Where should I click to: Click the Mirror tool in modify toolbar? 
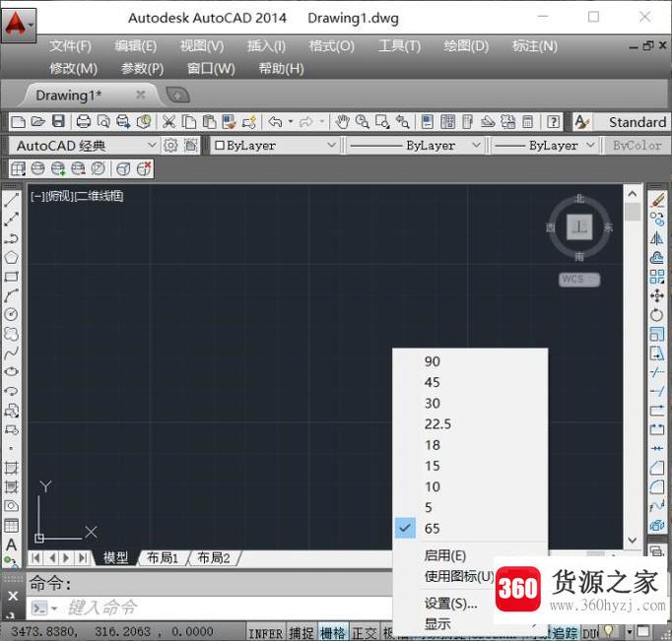(x=657, y=238)
